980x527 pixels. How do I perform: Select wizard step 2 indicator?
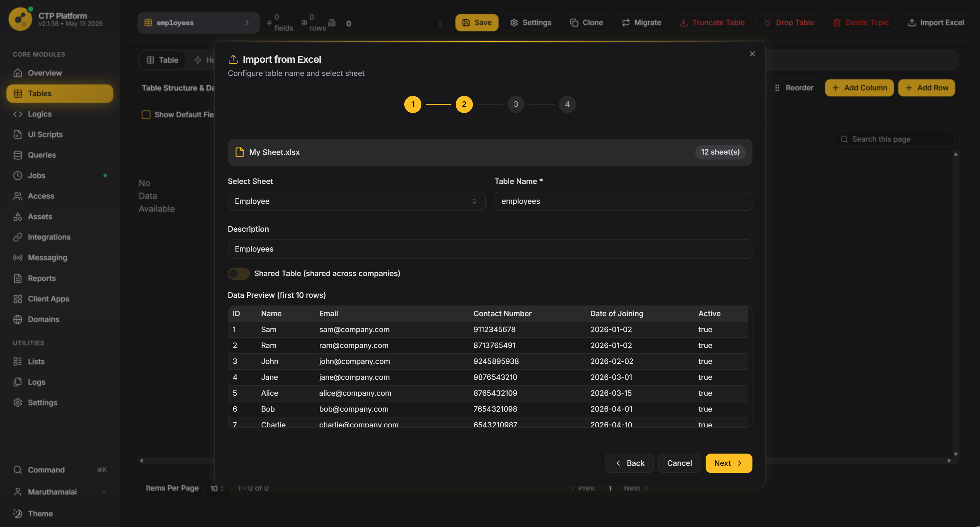pyautogui.click(x=464, y=104)
